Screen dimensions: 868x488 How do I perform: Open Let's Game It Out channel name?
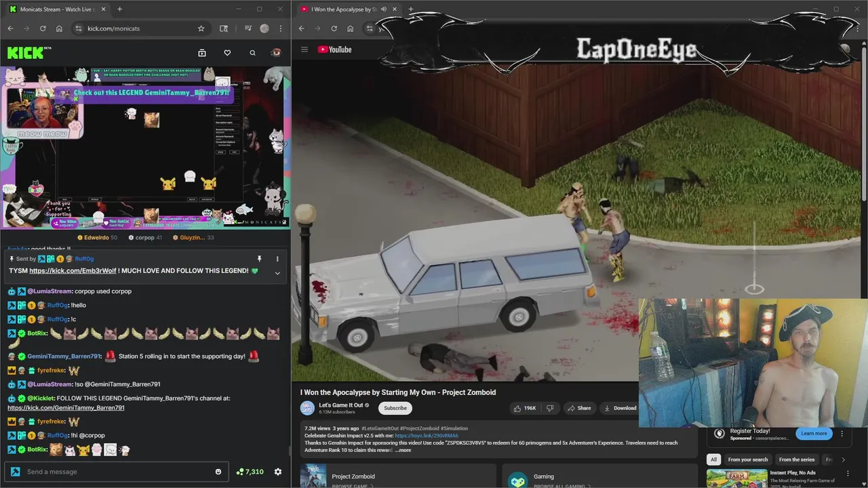coord(340,405)
